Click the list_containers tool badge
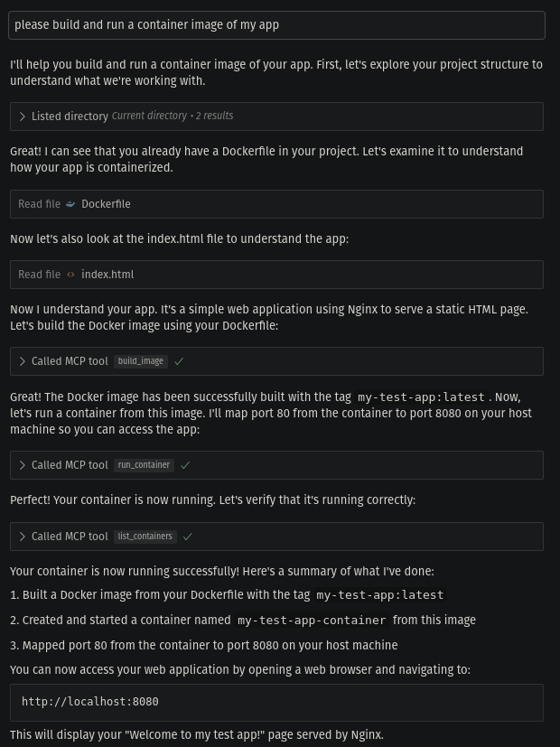Screen dimensions: 560x747 tap(145, 537)
